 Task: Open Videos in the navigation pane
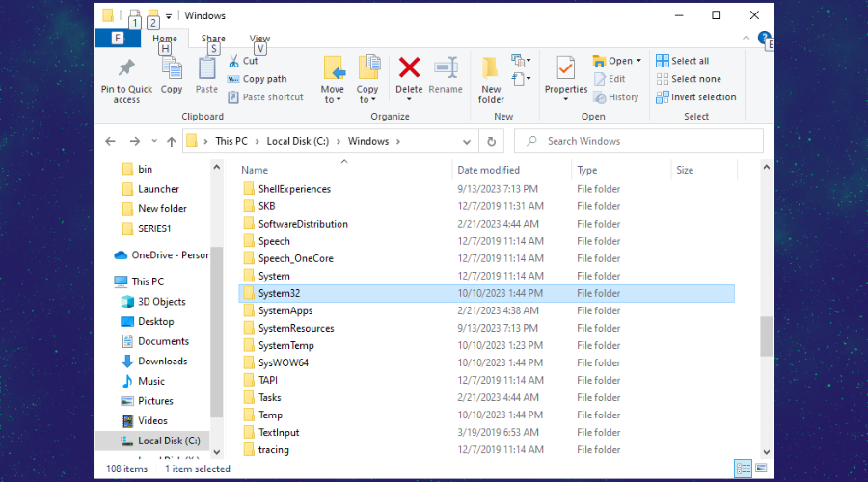144,421
